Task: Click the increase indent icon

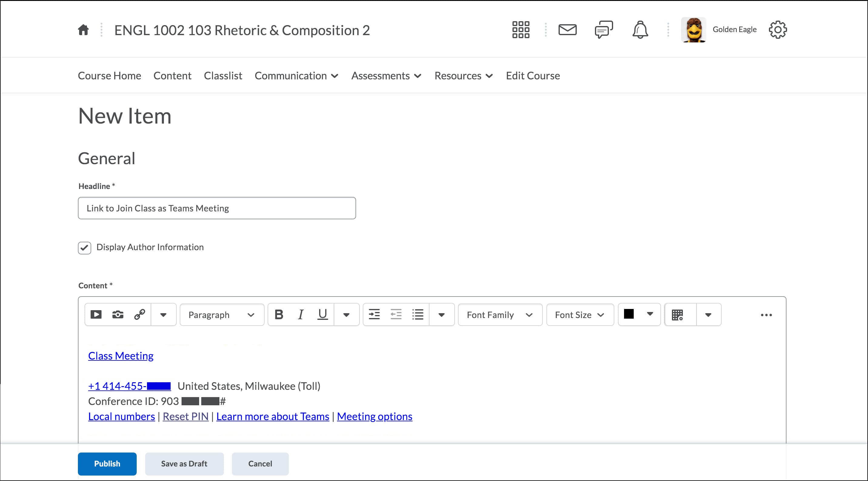Action: click(374, 315)
